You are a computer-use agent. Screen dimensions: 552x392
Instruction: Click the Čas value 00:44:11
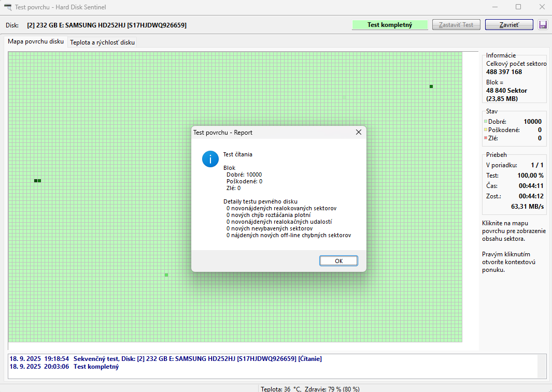pyautogui.click(x=531, y=185)
